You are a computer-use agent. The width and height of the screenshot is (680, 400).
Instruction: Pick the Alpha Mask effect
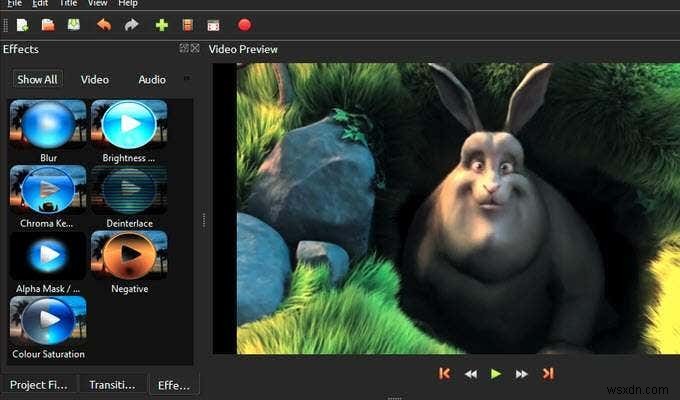pos(48,263)
